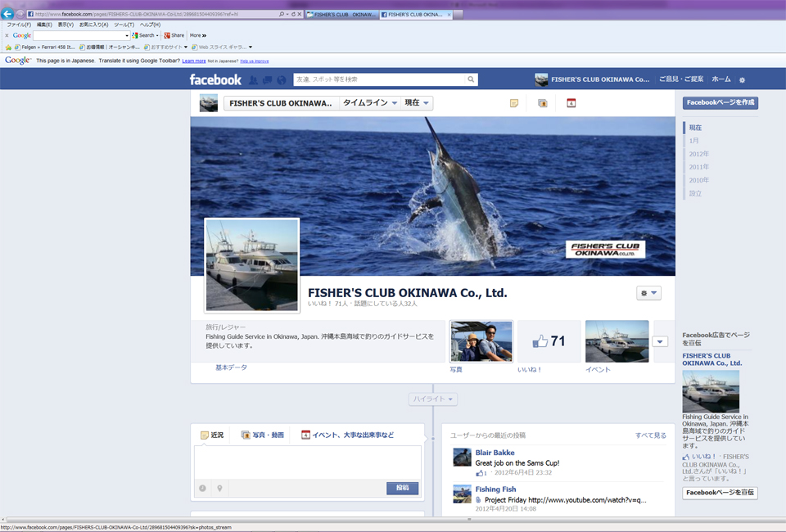Click the small page thumbnail beside the page name button
This screenshot has width=786, height=532.
click(x=209, y=103)
